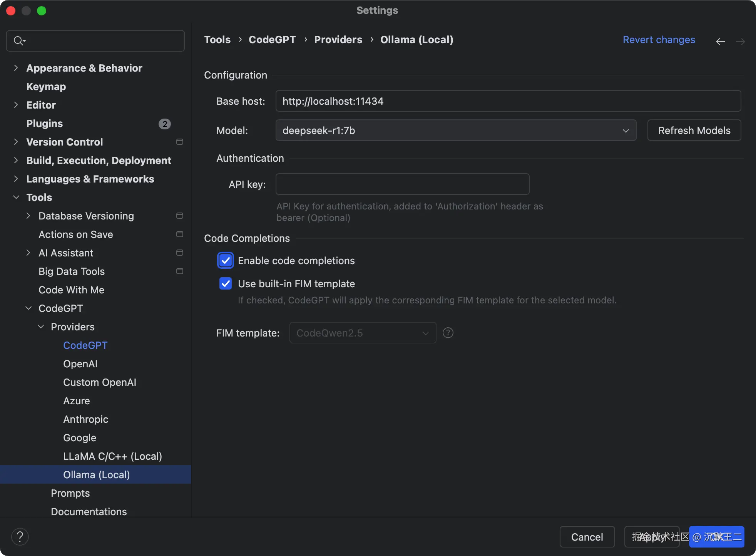Click the FIM template help icon

(448, 333)
